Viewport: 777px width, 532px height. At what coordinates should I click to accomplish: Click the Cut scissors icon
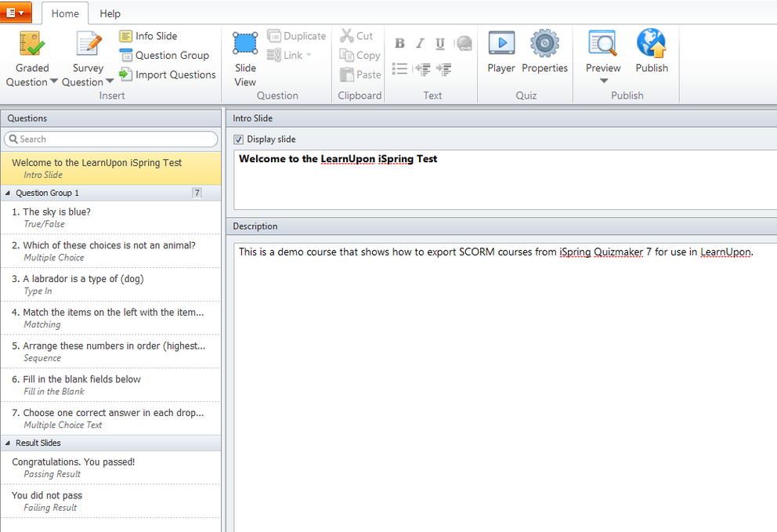346,36
